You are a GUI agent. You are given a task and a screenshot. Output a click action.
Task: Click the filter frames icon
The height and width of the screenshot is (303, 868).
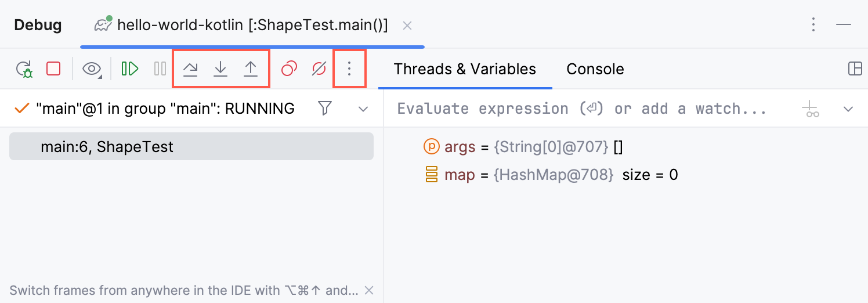click(x=325, y=108)
